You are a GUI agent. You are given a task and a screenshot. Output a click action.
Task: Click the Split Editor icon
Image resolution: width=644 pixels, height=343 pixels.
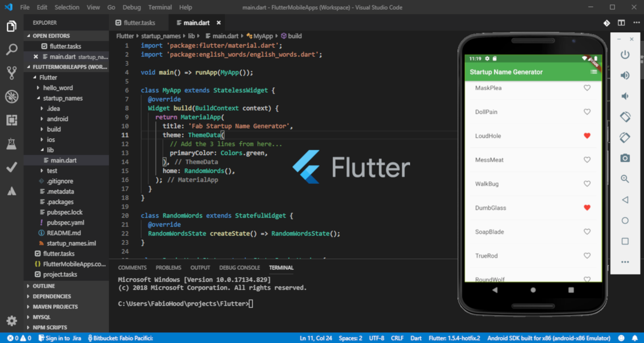tap(621, 22)
